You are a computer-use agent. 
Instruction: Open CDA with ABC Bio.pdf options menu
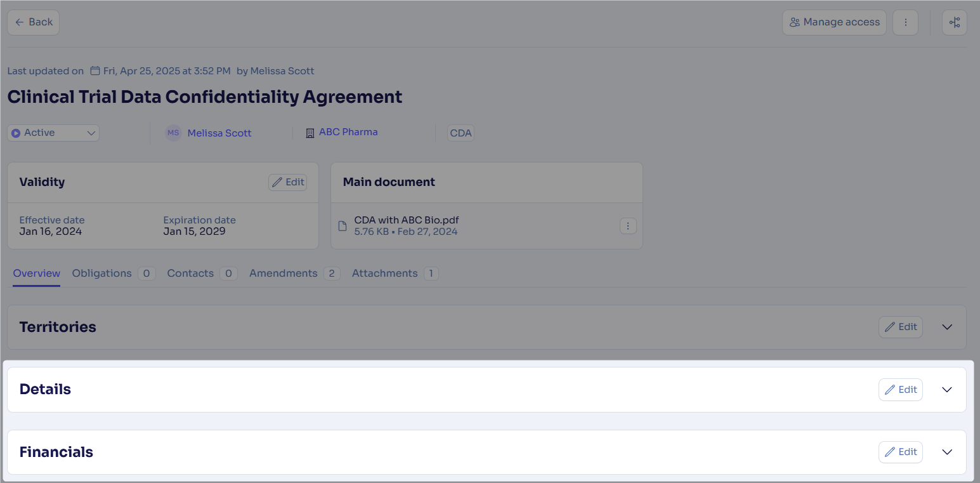628,226
